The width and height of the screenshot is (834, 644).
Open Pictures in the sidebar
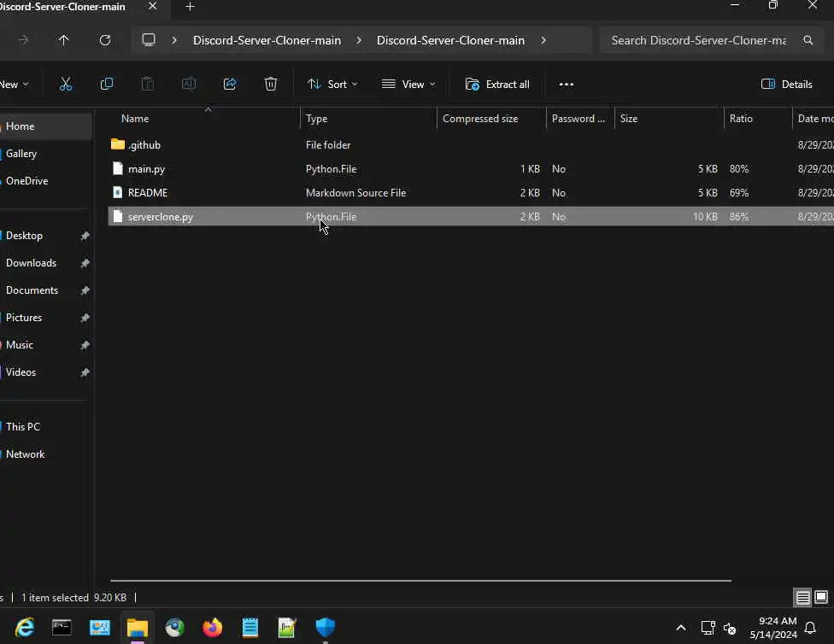tap(46, 318)
